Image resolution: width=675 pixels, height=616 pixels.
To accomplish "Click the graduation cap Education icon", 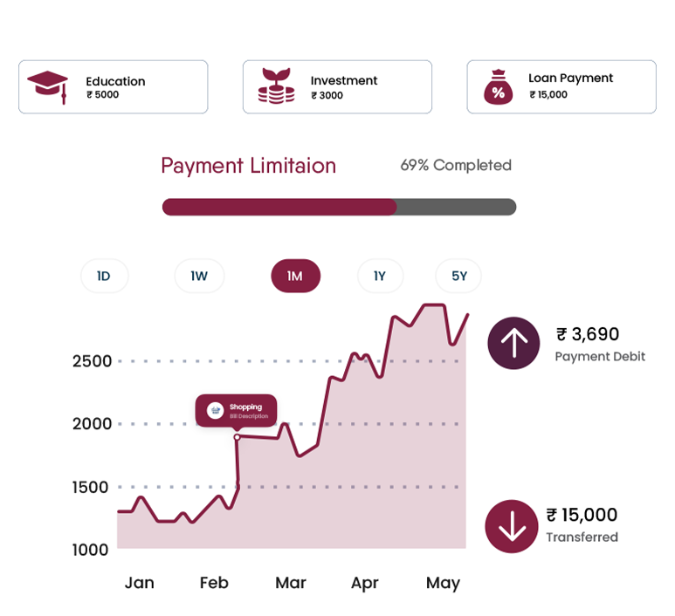I will pos(47,87).
